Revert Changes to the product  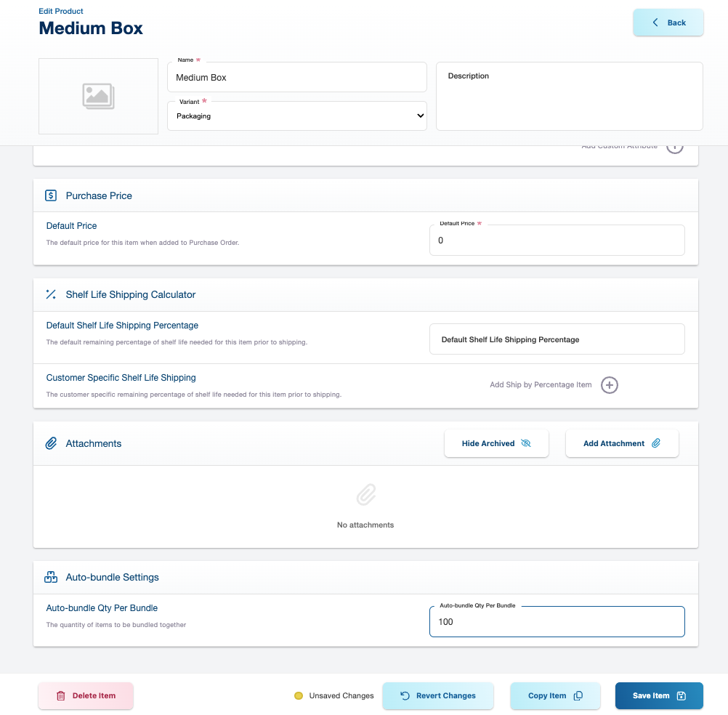[438, 695]
